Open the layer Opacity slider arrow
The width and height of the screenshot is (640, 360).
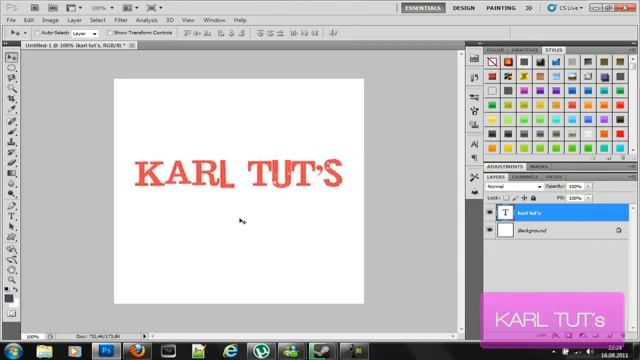click(x=588, y=187)
